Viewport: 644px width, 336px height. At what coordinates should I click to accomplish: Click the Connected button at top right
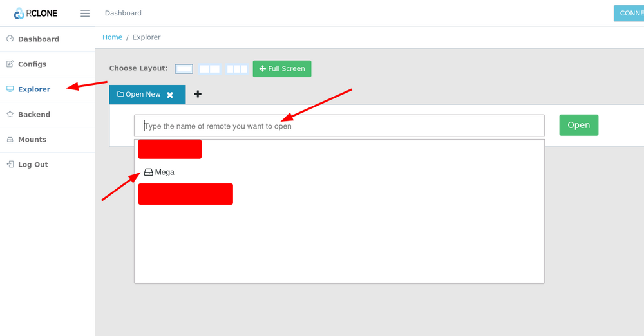coord(629,13)
